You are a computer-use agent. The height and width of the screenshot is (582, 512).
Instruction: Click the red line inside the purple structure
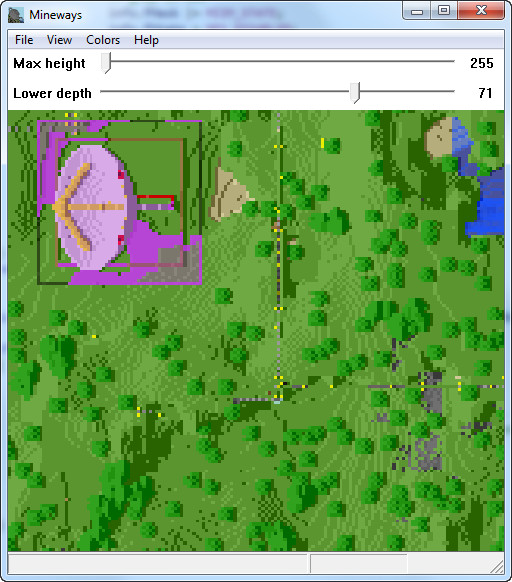pos(155,197)
